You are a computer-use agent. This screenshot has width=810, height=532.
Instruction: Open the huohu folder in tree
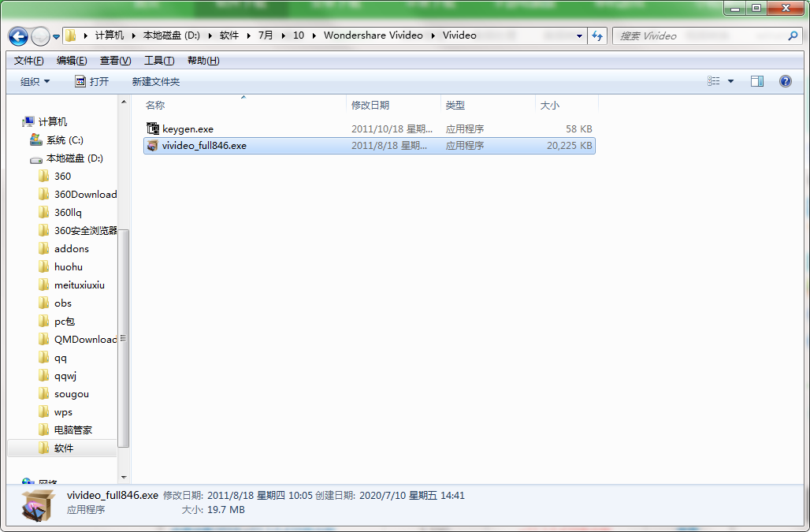[x=69, y=266]
